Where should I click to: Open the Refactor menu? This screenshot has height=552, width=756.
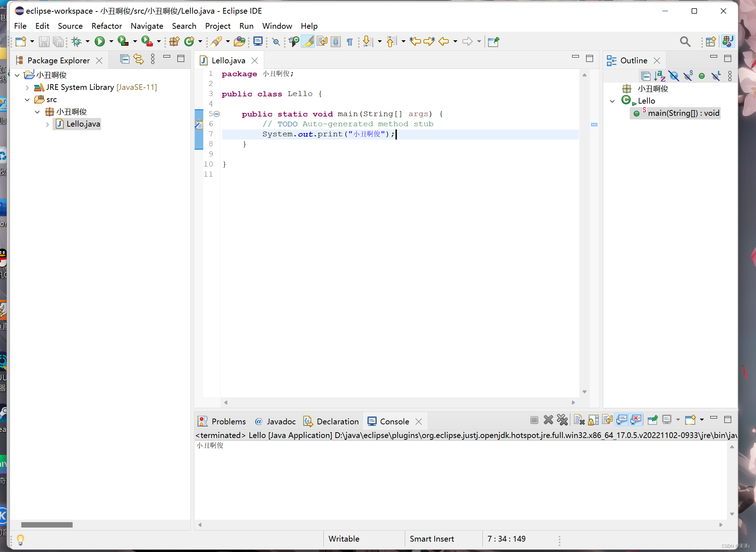click(107, 26)
